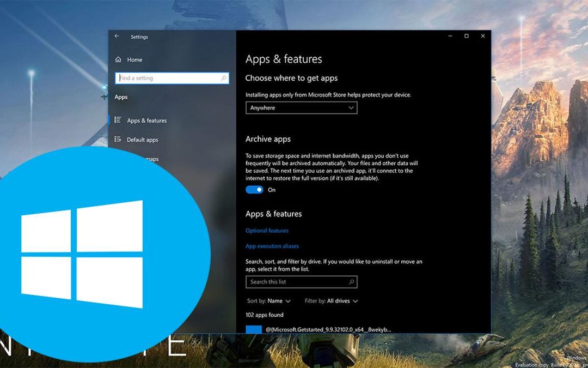Minimize the Settings window
Viewport: 588px width, 368px height.
coord(450,36)
